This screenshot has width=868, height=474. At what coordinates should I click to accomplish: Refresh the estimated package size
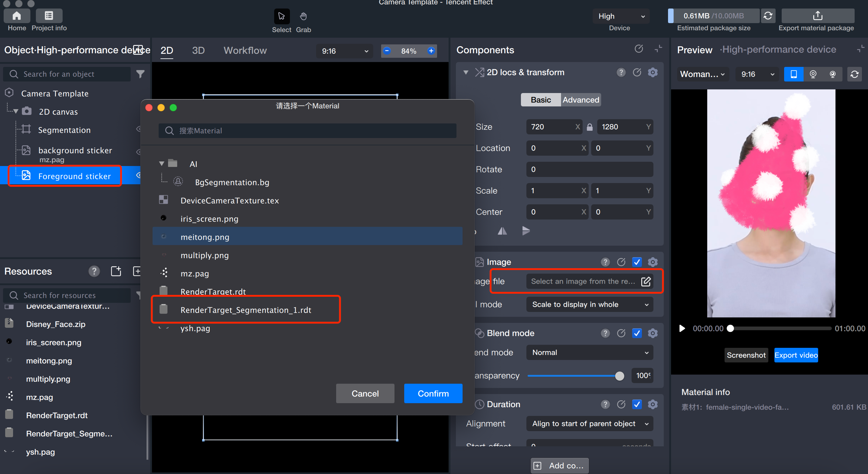point(768,16)
